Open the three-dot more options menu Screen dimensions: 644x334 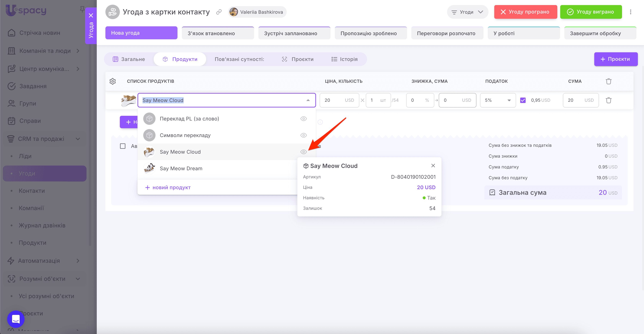[630, 12]
